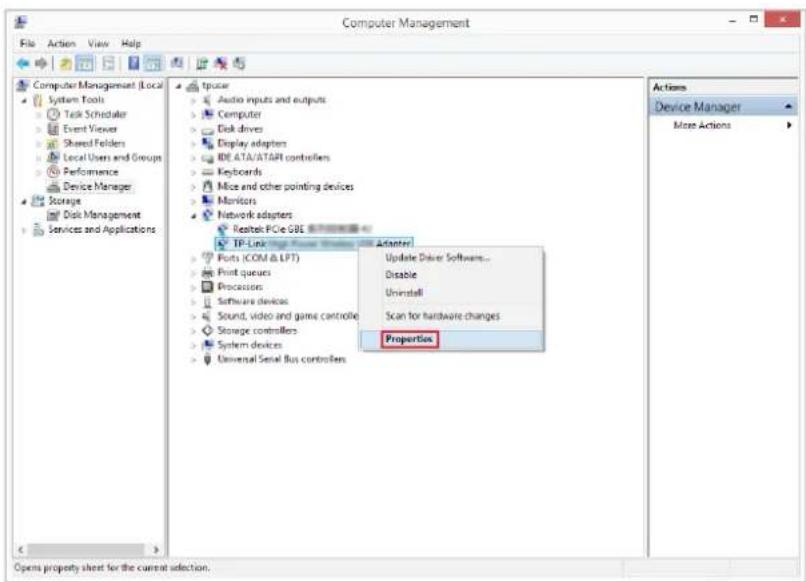Click the Print queues printer icon
806x582 pixels.
[x=208, y=272]
